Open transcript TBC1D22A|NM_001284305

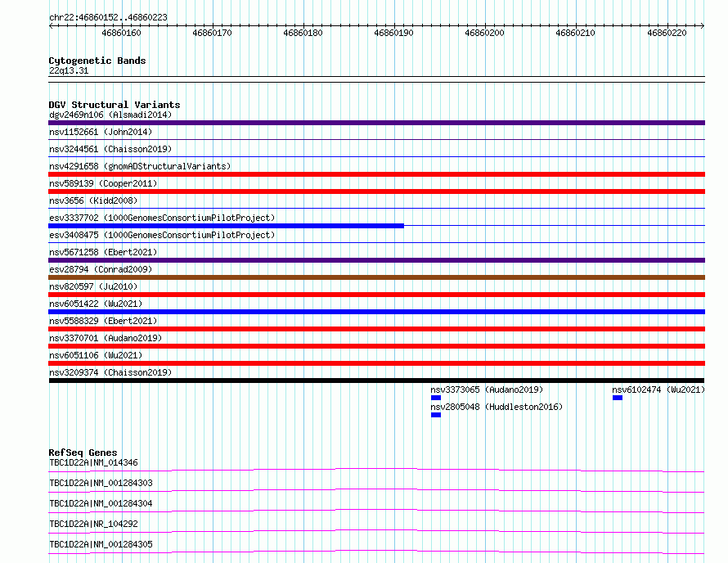tap(101, 544)
